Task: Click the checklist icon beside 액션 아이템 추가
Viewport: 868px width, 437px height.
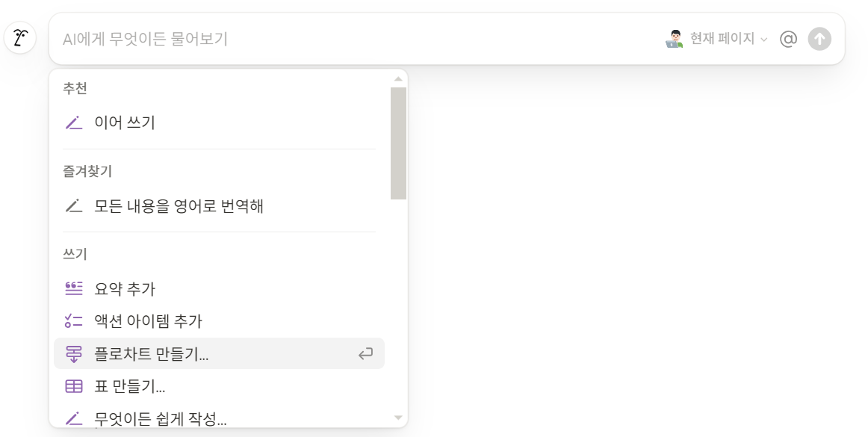Action: click(x=73, y=321)
